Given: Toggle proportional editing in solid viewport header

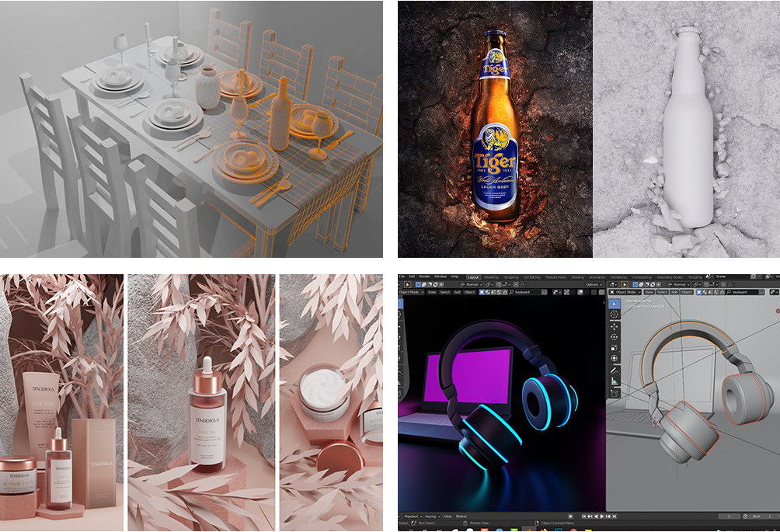Looking at the screenshot, I should pos(723,284).
